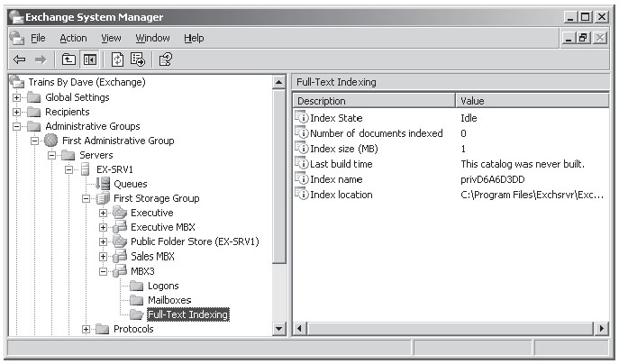The height and width of the screenshot is (364, 619).
Task: Click the Back arrow toolbar icon
Action: 19,60
